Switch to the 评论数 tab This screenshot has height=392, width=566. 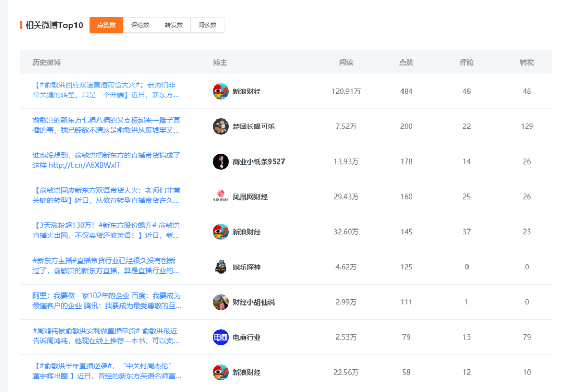pos(140,25)
